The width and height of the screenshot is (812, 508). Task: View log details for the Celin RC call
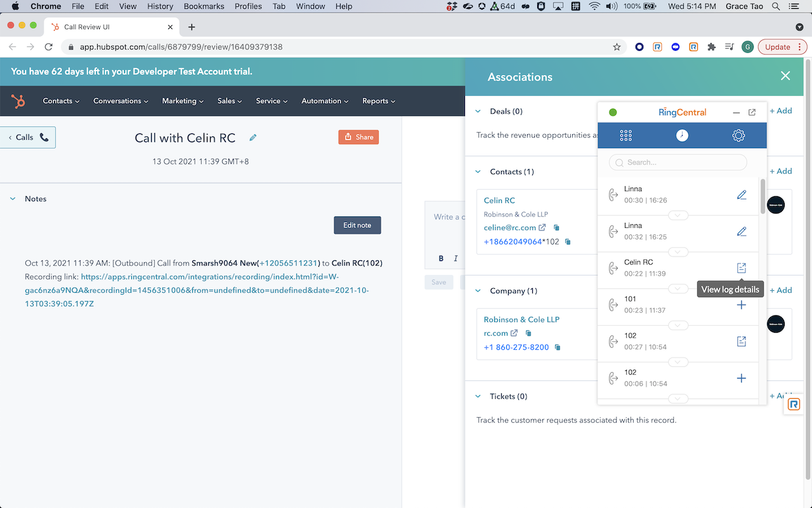(x=742, y=267)
